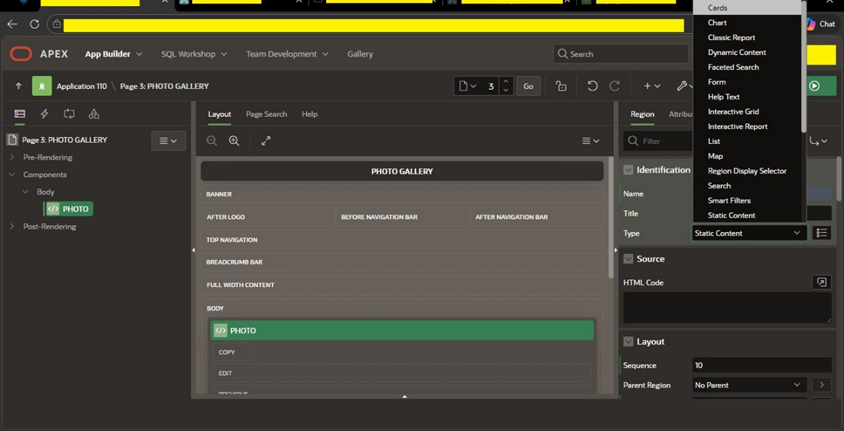Open the Gallery link
The width and height of the screenshot is (844, 431).
[x=360, y=54]
